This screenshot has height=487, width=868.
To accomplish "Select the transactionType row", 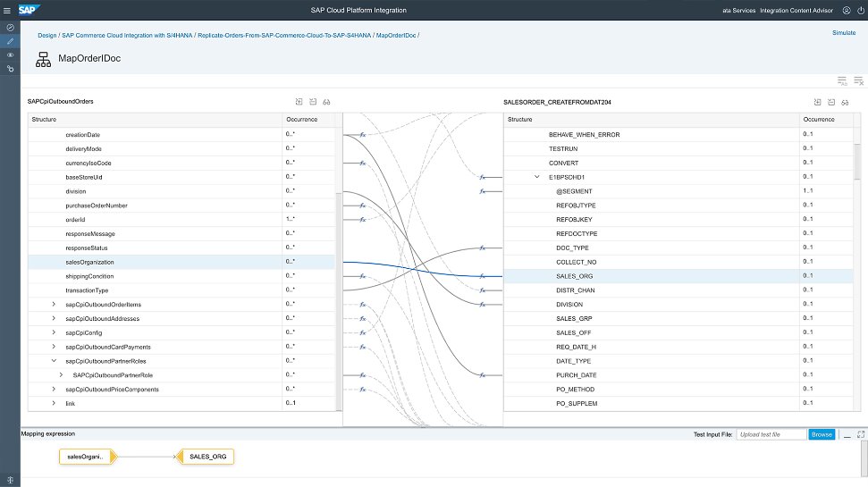I will pos(181,290).
